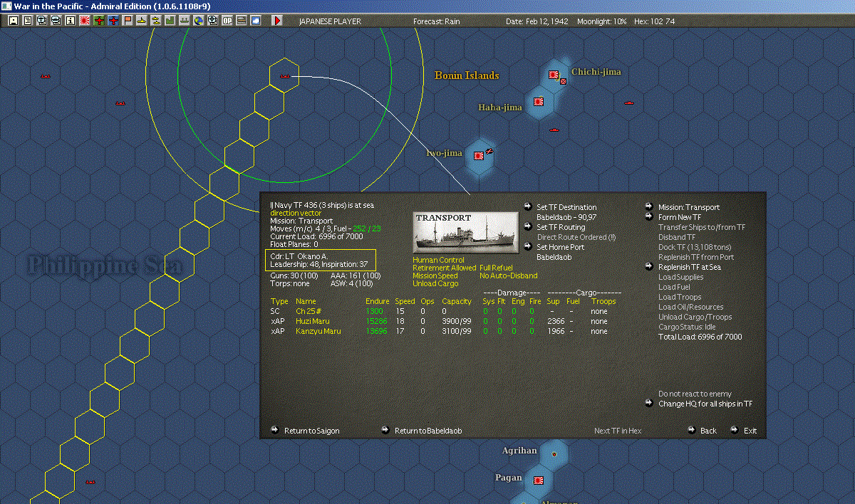The height and width of the screenshot is (504, 855).
Task: Click Return to Babeldaob
Action: [428, 431]
